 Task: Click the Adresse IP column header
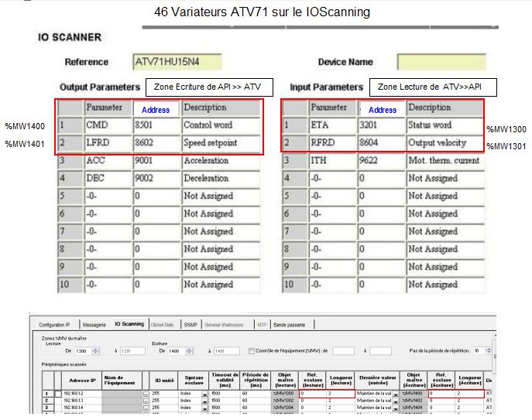pos(82,379)
